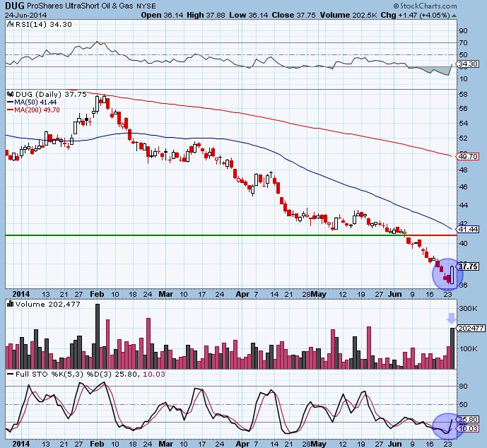Screen dimensions: 487x448
Task: Click the volume bars icon beside Volume label
Action: [11, 304]
